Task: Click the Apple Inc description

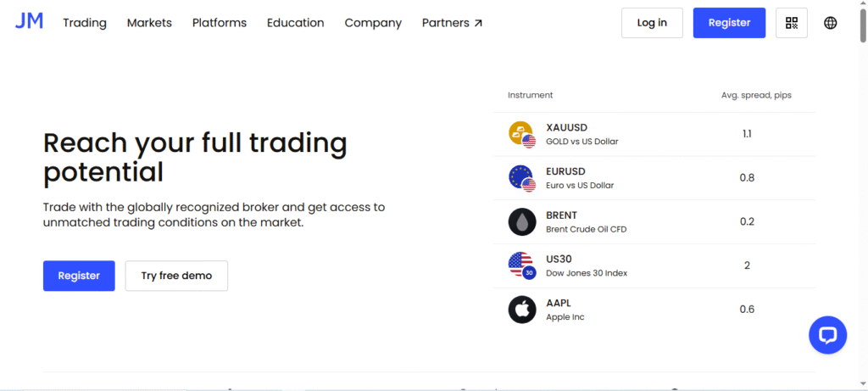Action: click(565, 317)
